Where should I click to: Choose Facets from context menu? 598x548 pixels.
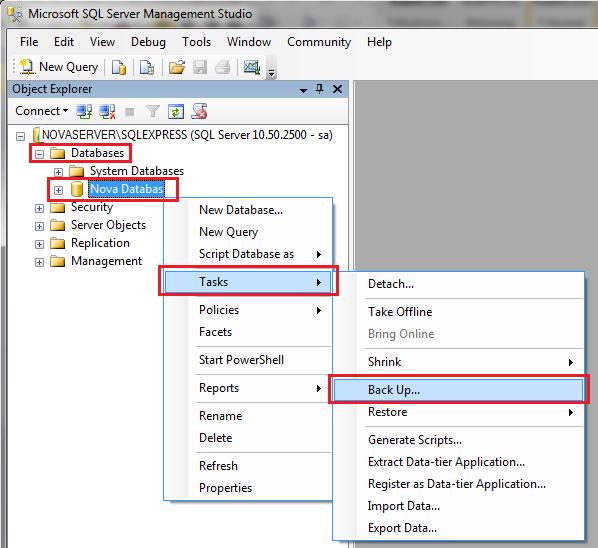248,332
